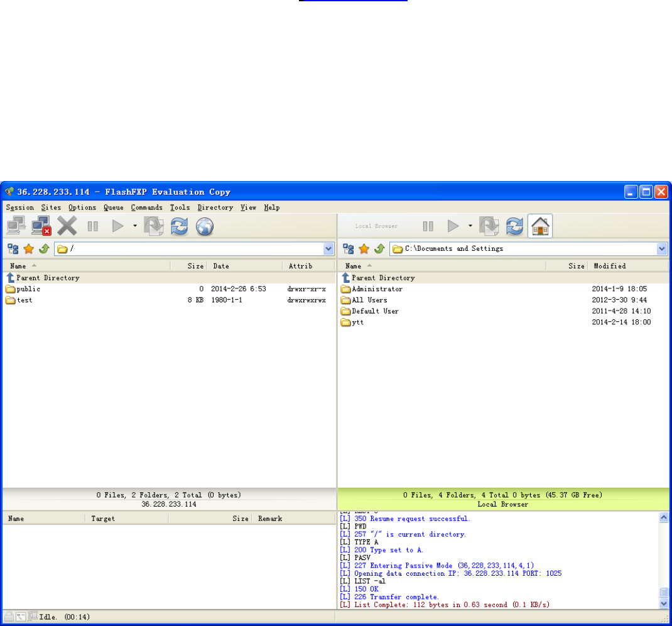Click remote pane Transfer queue play icon

(117, 226)
